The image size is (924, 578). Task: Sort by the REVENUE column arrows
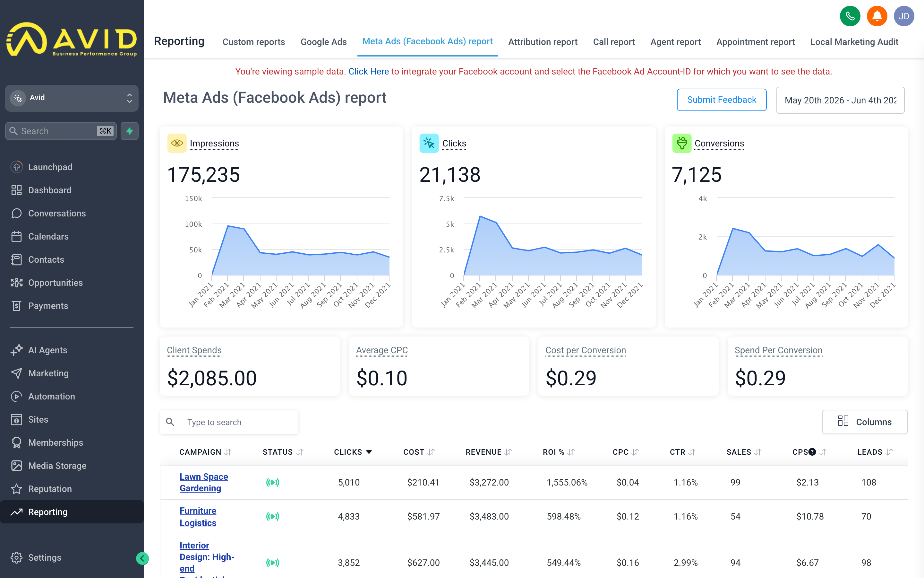pyautogui.click(x=508, y=452)
